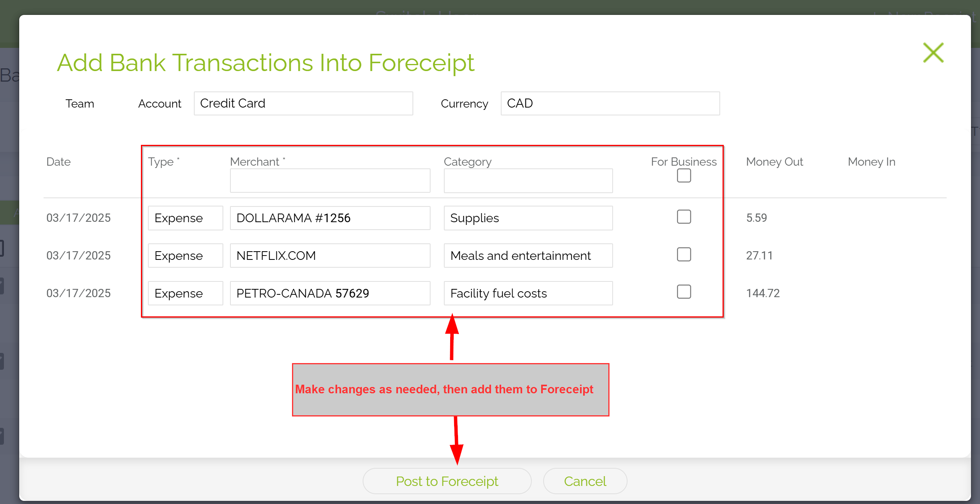
Task: Edit the NETFLIX.COM merchant field
Action: 330,256
